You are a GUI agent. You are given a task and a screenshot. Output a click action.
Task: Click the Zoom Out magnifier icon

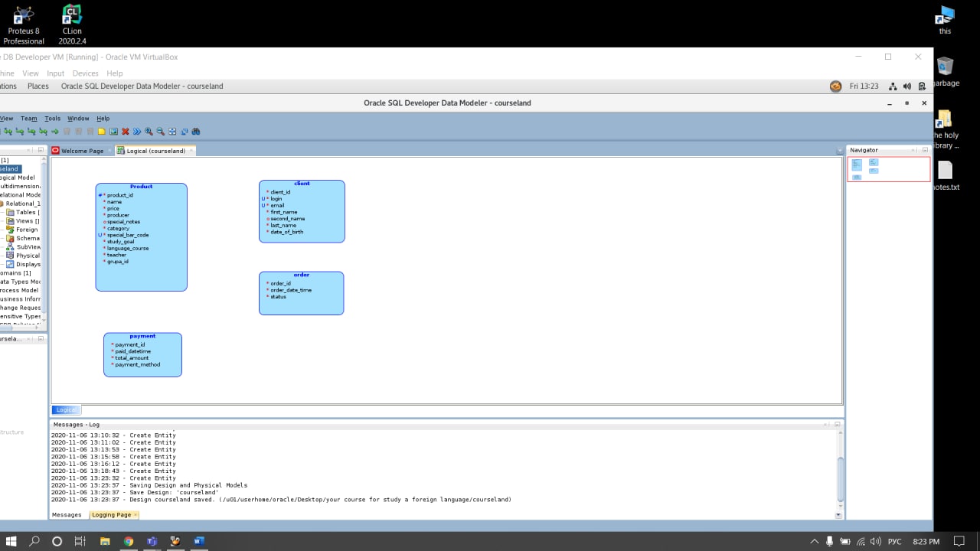161,132
